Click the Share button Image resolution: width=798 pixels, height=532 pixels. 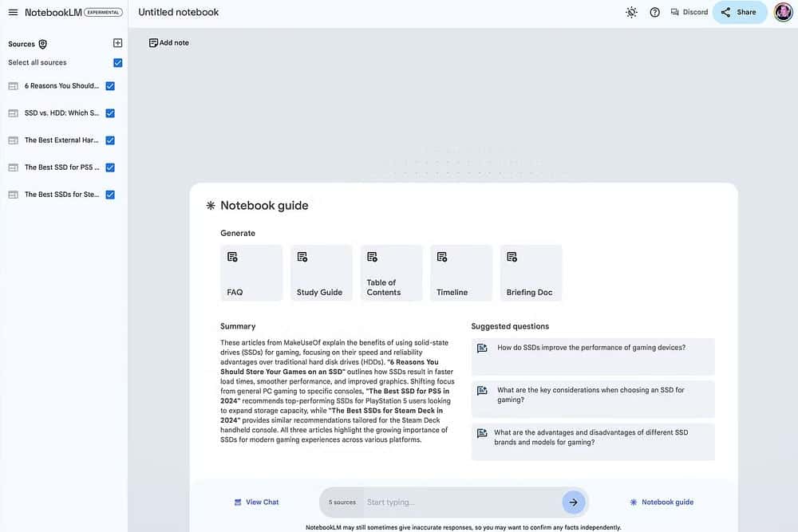740,11
